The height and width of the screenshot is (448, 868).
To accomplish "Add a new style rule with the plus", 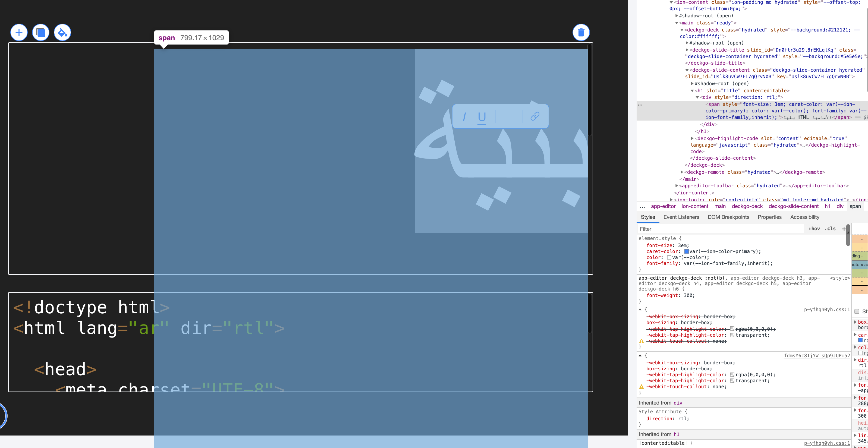I will click(844, 229).
